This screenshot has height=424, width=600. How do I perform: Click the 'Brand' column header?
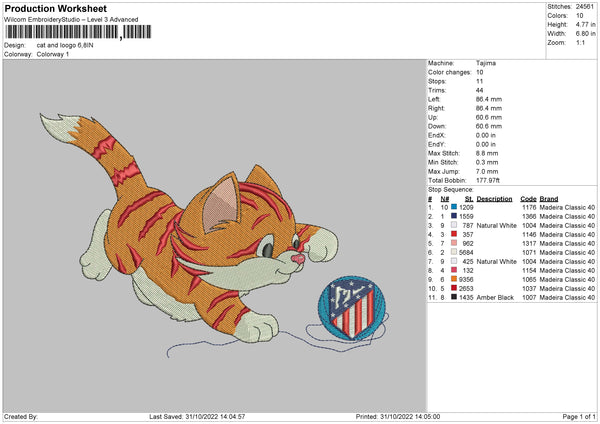[549, 199]
